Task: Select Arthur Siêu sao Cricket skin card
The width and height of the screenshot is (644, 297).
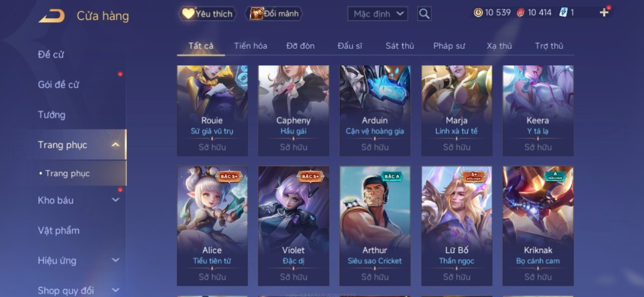Action: (374, 226)
